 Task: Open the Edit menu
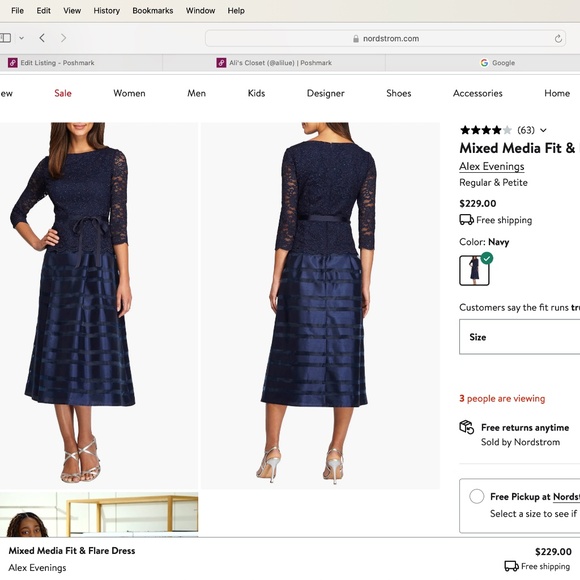43,11
